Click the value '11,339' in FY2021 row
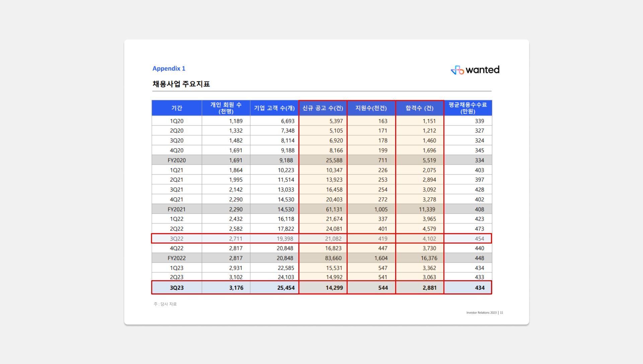Screen dimensions: 643x364 tap(427, 209)
